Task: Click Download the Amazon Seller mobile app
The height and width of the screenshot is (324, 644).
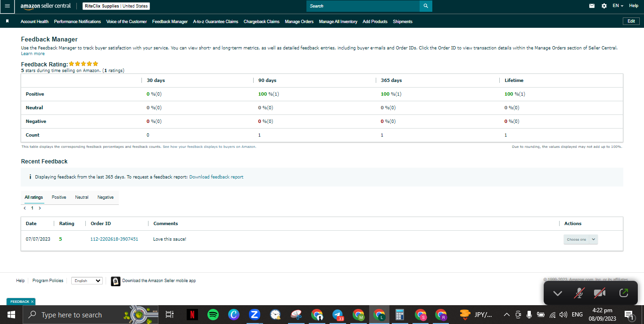Action: 159,281
